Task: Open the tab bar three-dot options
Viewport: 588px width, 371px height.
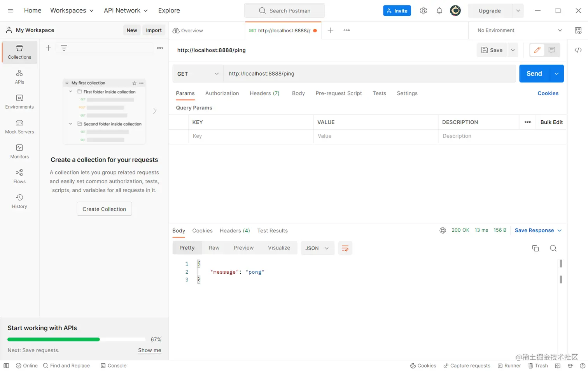Action: 347,30
